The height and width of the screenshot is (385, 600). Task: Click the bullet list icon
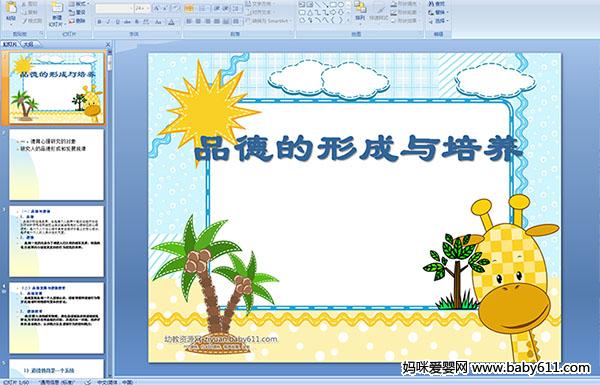[x=189, y=8]
